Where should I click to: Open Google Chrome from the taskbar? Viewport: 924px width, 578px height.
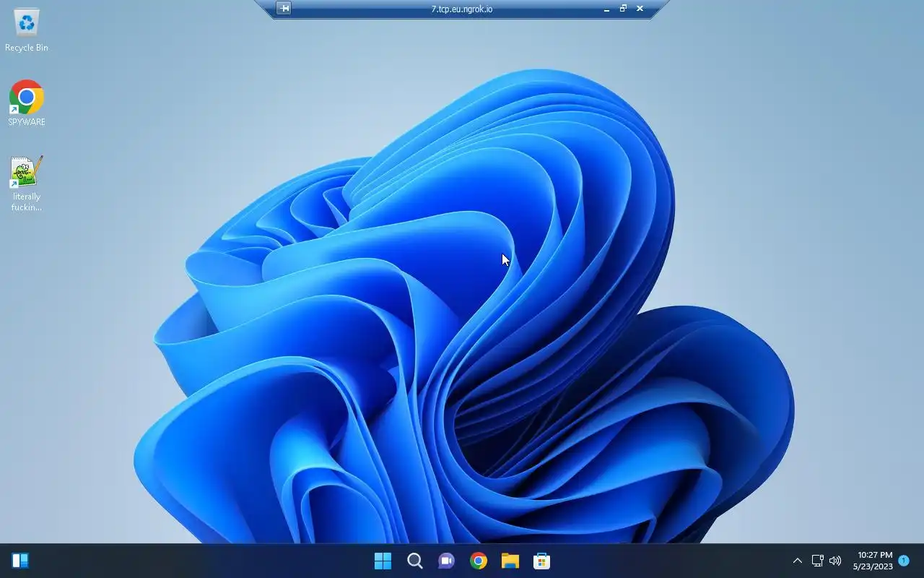(478, 561)
